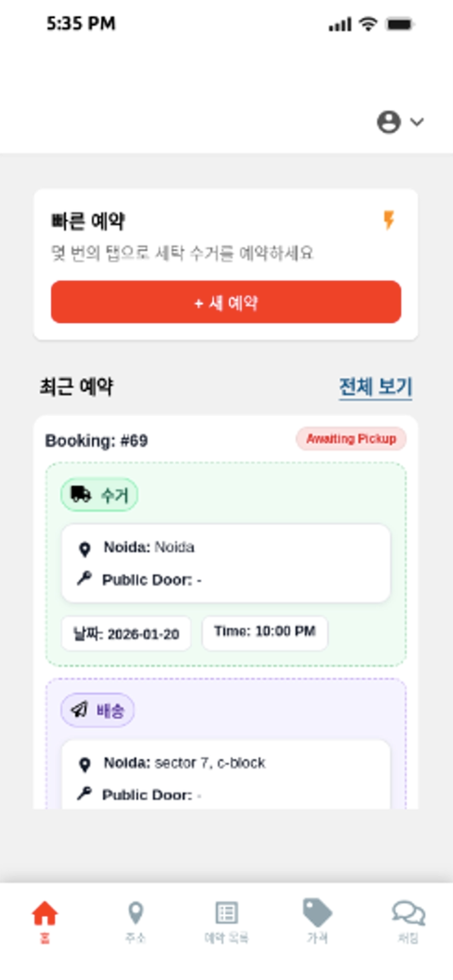Image resolution: width=453 pixels, height=980 pixels.
Task: Open the price tag (가격) tab
Action: 317,921
